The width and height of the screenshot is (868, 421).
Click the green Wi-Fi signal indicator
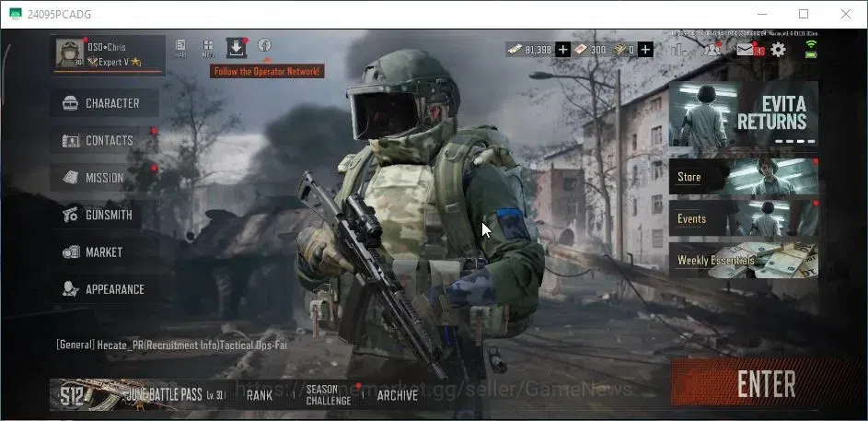tap(811, 44)
